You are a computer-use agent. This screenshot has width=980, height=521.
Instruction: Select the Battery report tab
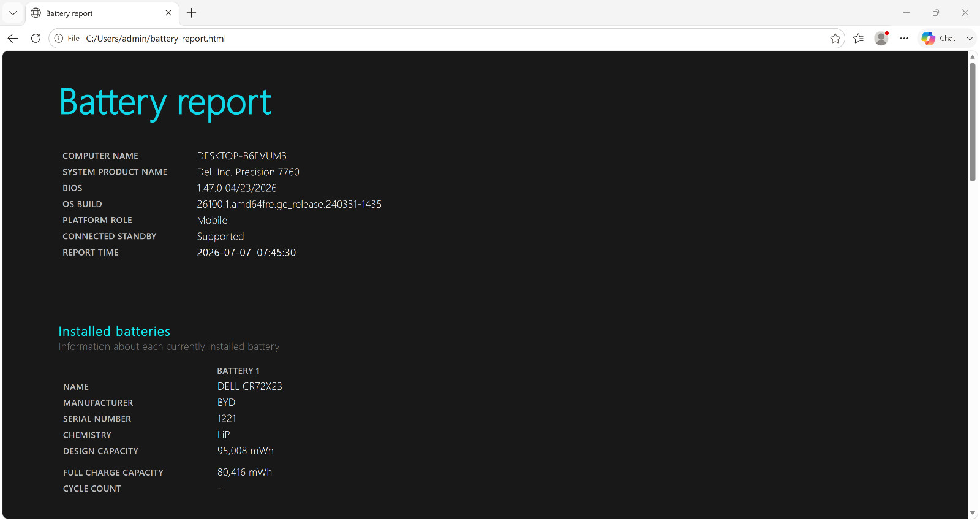[x=102, y=13]
